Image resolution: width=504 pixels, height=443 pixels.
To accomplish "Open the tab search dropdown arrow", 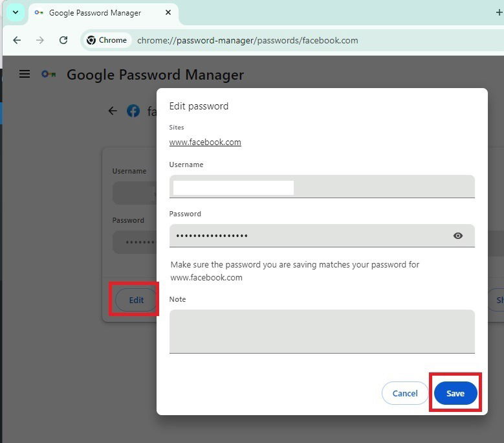I will pyautogui.click(x=16, y=12).
